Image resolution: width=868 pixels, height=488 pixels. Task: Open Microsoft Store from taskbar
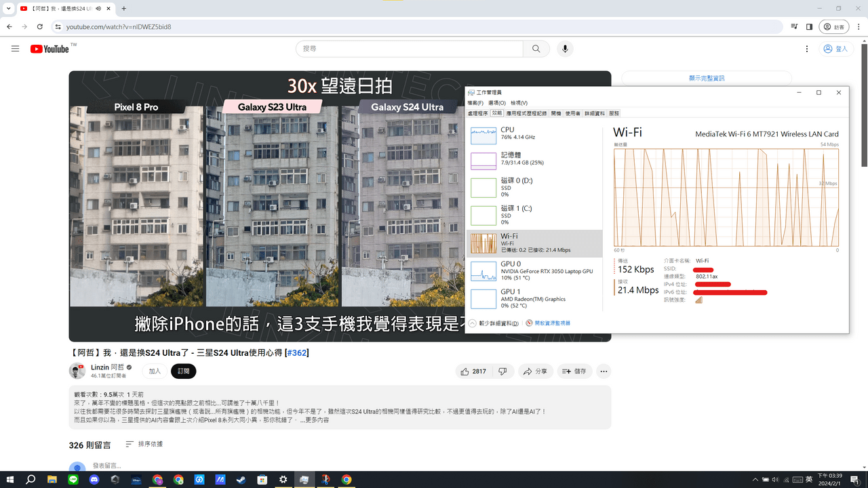(x=262, y=479)
